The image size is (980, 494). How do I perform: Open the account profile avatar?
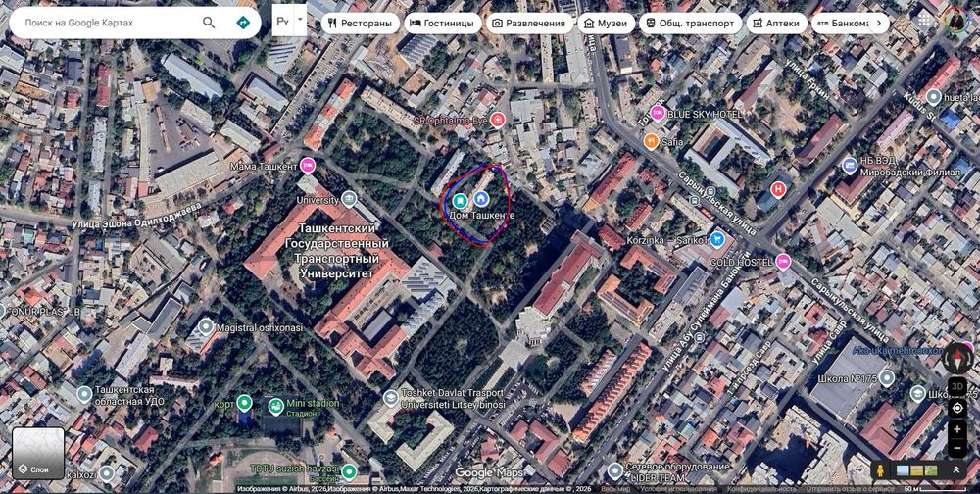[x=955, y=19]
